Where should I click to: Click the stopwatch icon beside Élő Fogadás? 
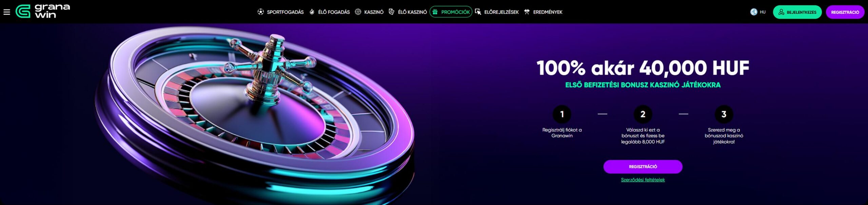click(312, 12)
